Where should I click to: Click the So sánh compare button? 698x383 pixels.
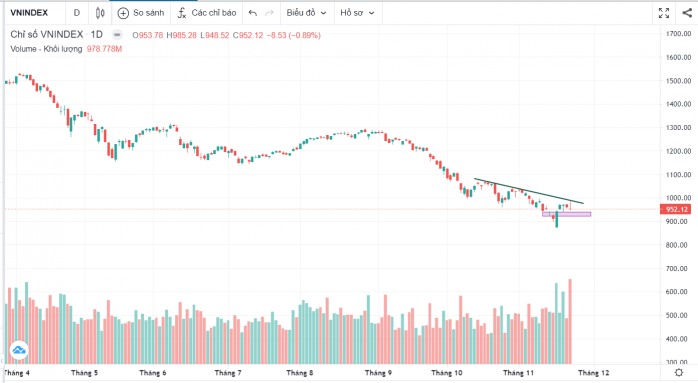(141, 13)
